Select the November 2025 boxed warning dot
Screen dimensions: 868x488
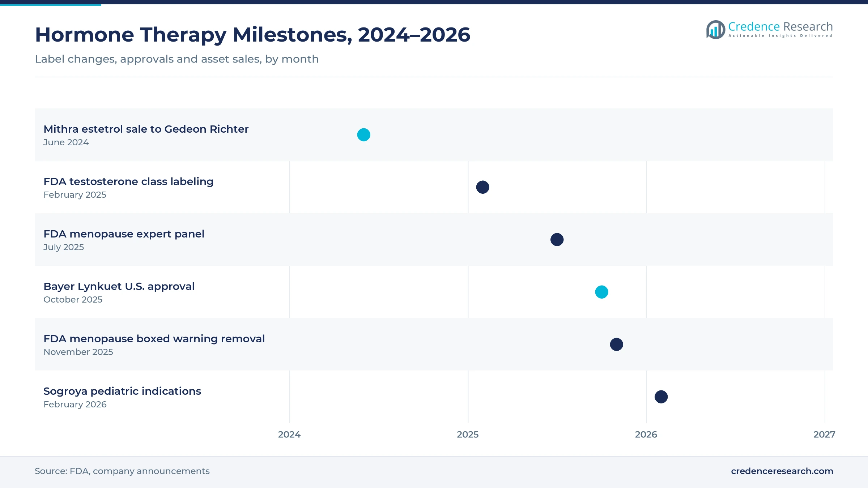pos(616,344)
